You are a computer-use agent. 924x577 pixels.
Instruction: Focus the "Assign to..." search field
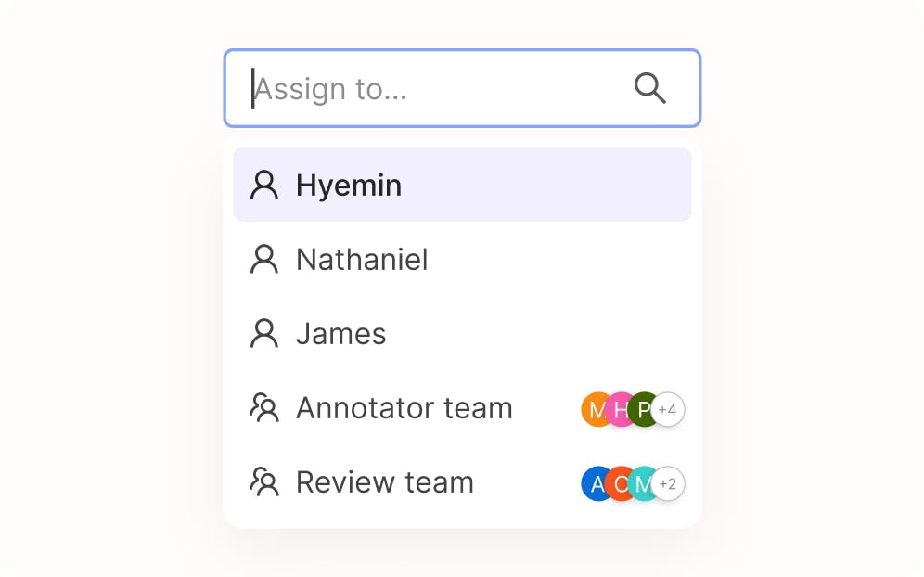pyautogui.click(x=427, y=88)
